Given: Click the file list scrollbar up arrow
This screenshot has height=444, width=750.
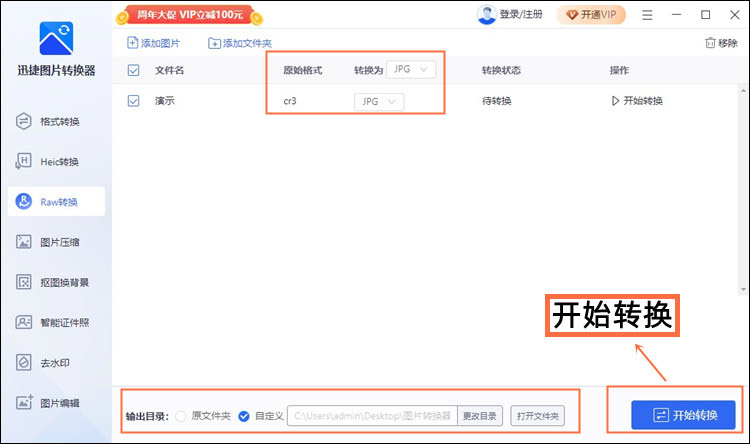Looking at the screenshot, I should [x=743, y=90].
